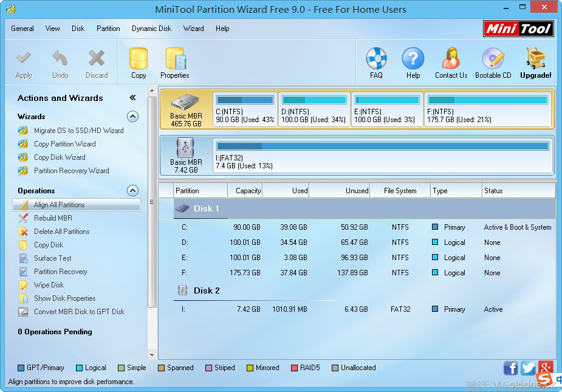Collapse the Operations section

[132, 191]
